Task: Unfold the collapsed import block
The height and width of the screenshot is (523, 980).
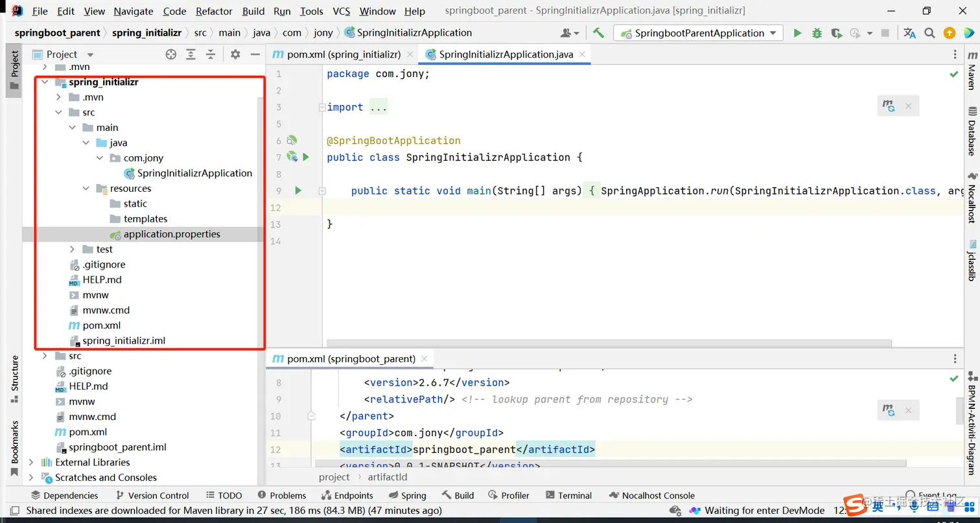Action: 322,107
